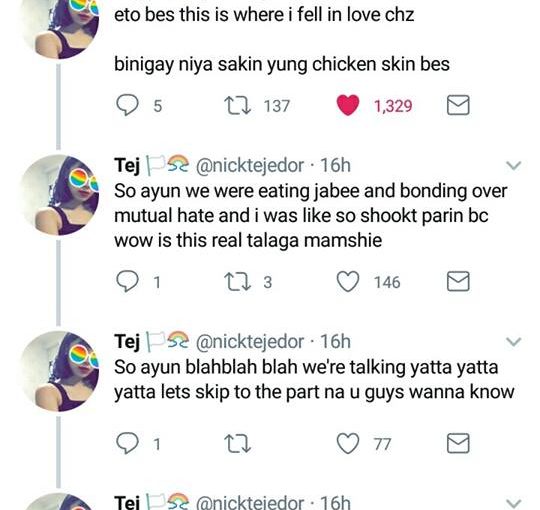Like the tweet with 77 likes
The image size is (540, 510).
pos(348,443)
